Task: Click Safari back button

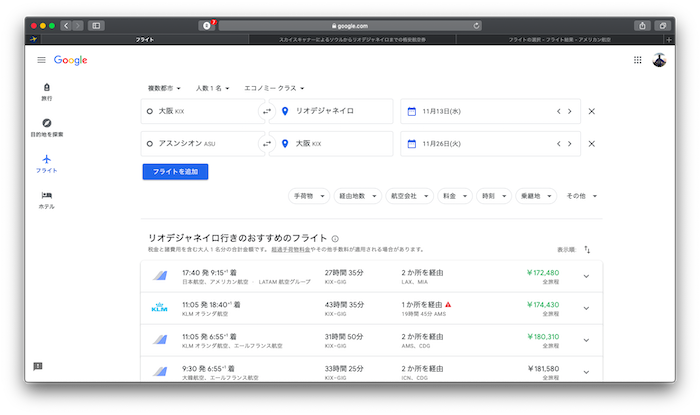Action: click(66, 25)
